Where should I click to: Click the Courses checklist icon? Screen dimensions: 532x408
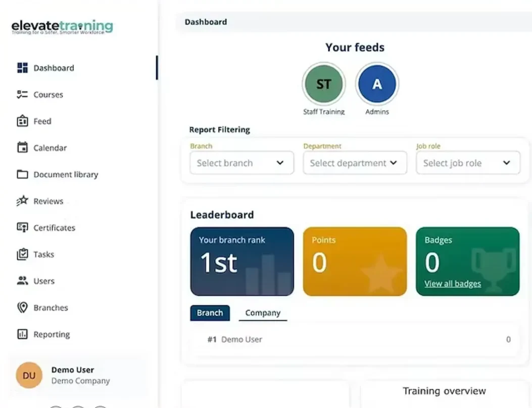22,94
